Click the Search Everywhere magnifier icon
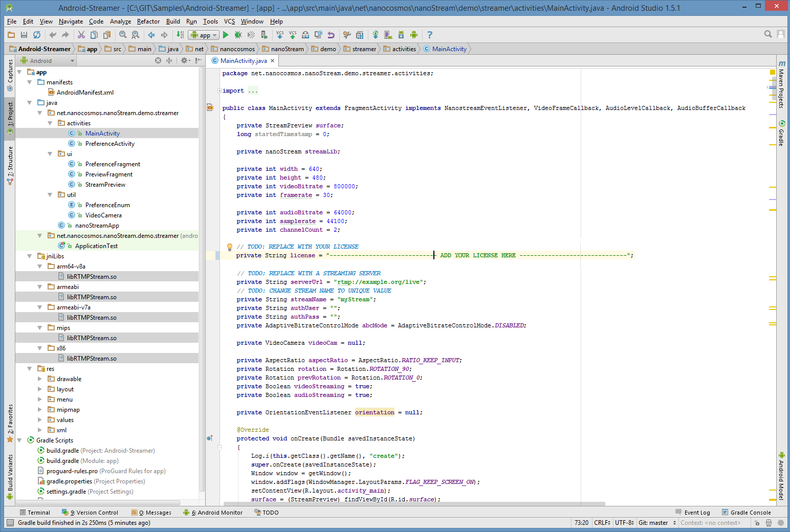The width and height of the screenshot is (790, 532). [768, 34]
